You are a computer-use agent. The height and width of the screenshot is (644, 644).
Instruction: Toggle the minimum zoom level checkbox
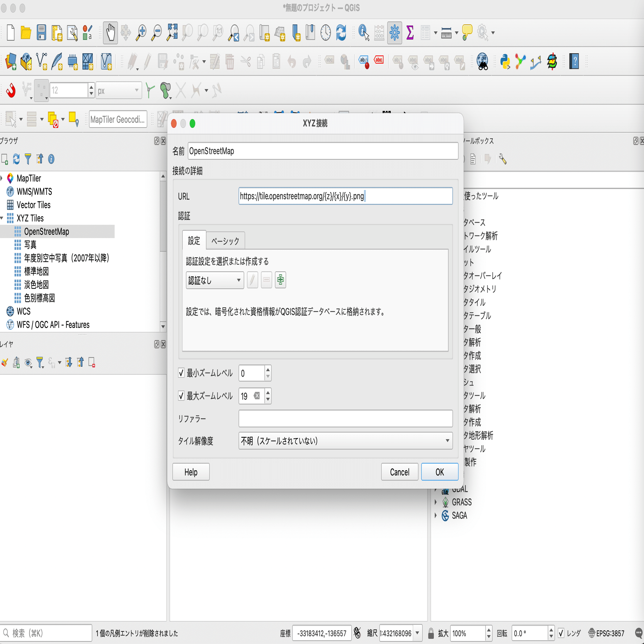(181, 373)
